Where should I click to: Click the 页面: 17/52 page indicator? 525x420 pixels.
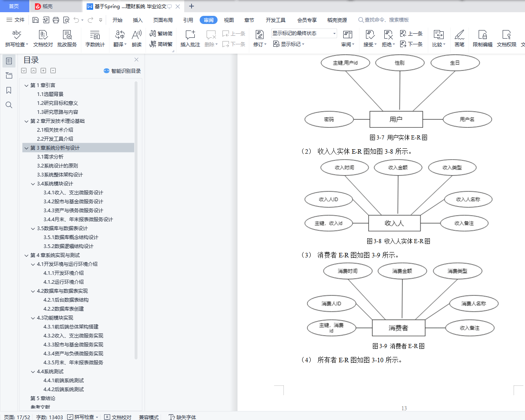tap(17, 417)
